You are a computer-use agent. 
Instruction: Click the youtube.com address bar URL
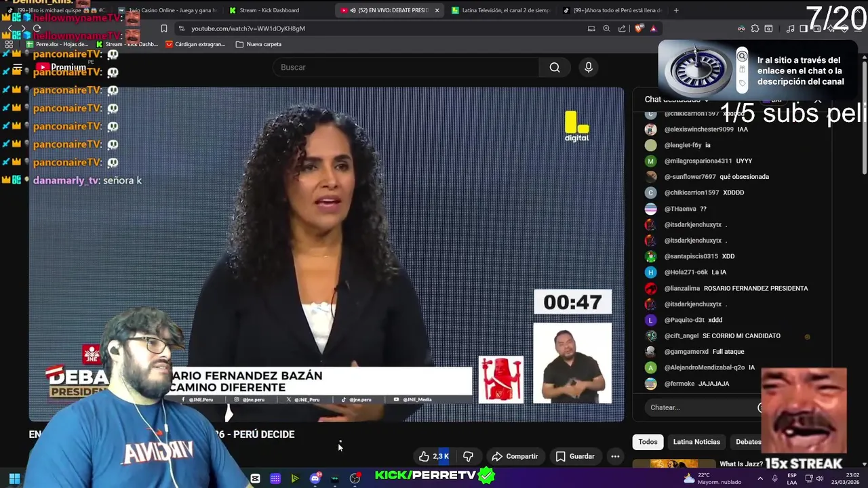tap(248, 28)
